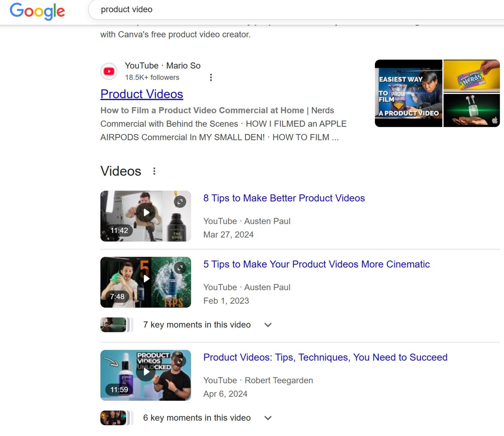Click the Google logo
Screen dimensions: 504x436
pyautogui.click(x=37, y=11)
